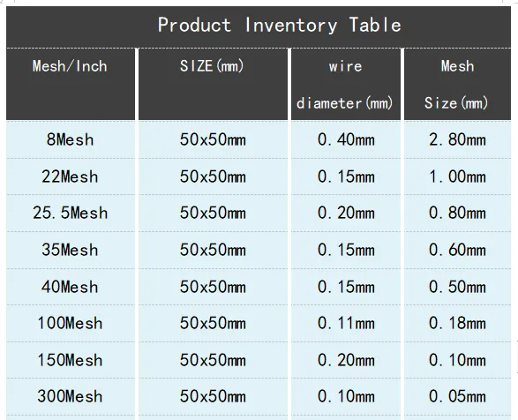518x420 pixels.
Task: Select the 22Mesh cell
Action: (70, 176)
